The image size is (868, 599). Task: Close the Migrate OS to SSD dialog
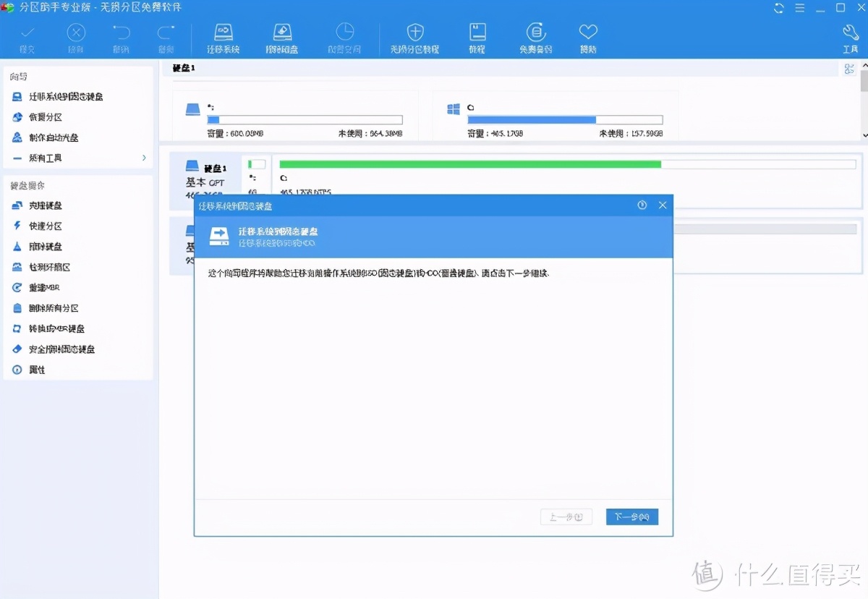(662, 205)
